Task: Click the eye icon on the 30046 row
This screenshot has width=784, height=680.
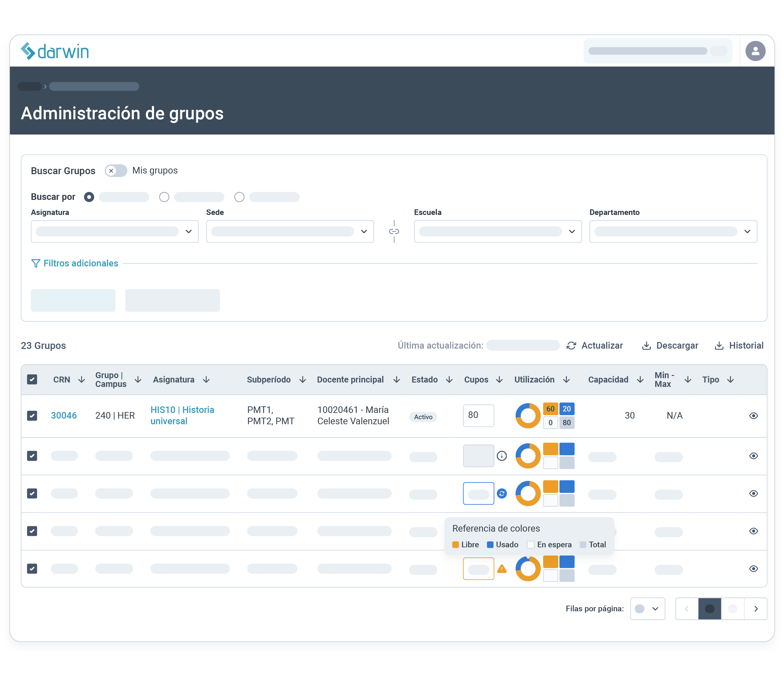Action: pyautogui.click(x=753, y=416)
